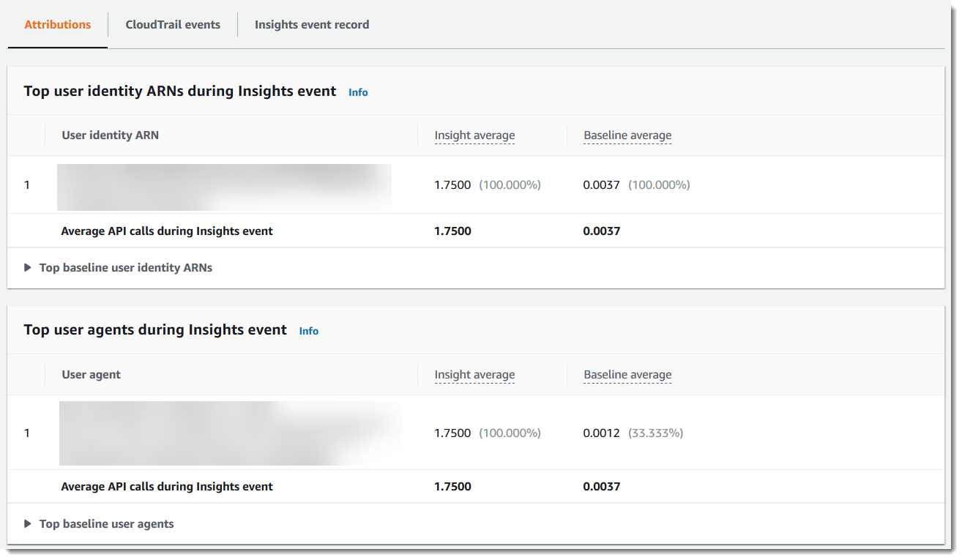Click Info link beside user identity ARNs heading
This screenshot has width=962, height=560.
coord(358,92)
